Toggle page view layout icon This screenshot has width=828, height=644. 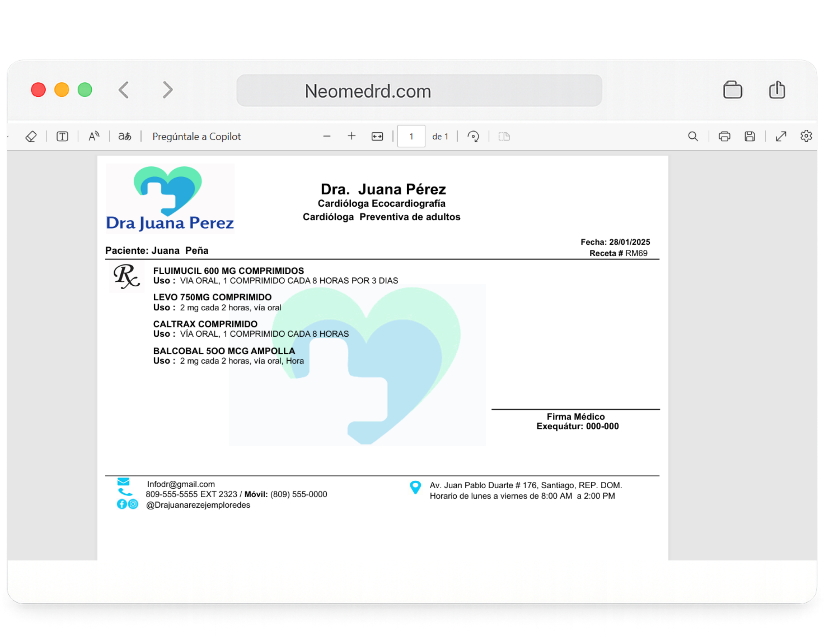(504, 136)
